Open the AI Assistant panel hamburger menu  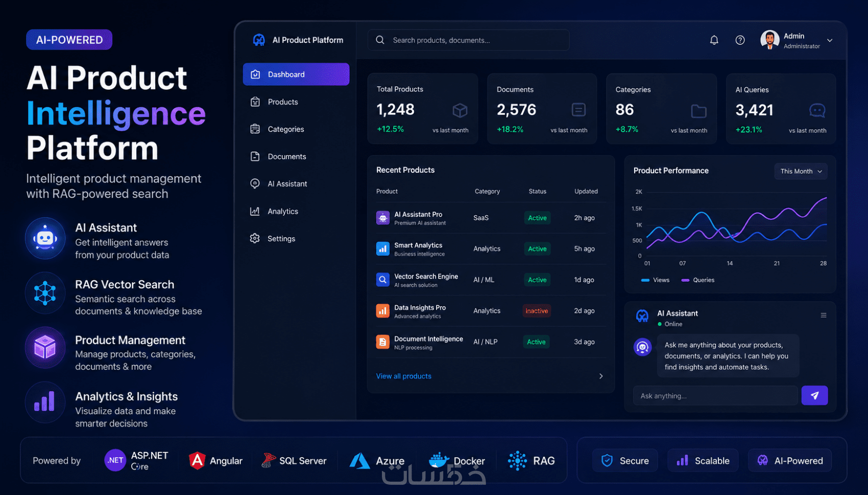tap(823, 315)
